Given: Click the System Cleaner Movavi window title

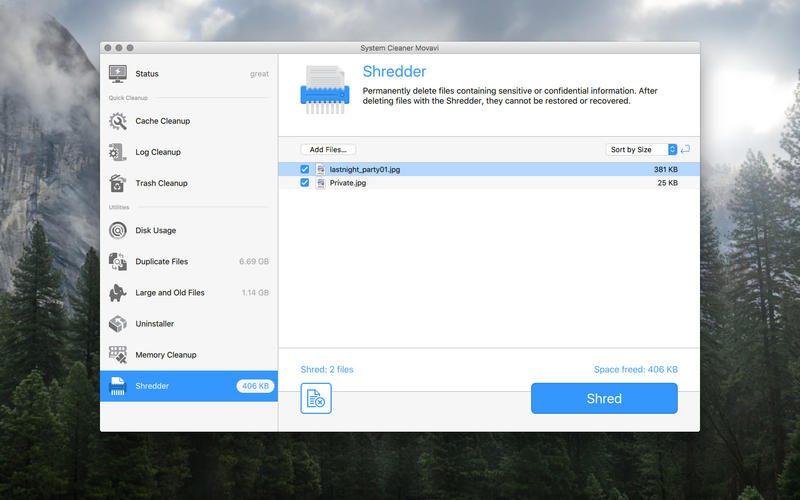Looking at the screenshot, I should click(399, 48).
